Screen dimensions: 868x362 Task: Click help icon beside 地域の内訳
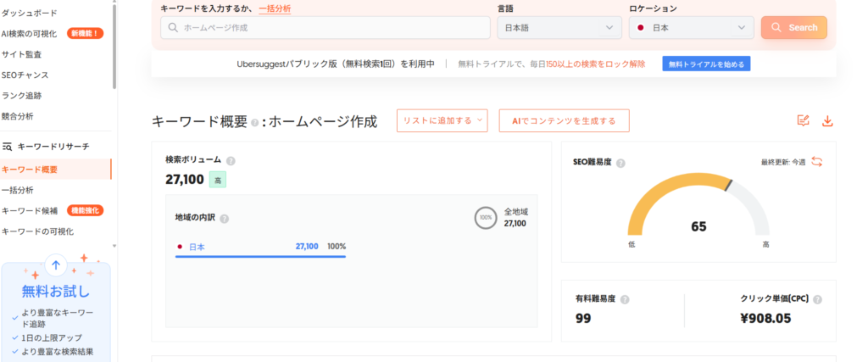pyautogui.click(x=224, y=218)
